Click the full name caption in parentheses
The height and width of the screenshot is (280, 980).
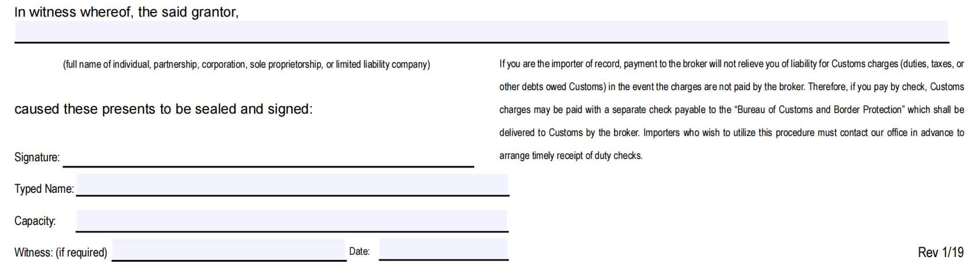(246, 64)
